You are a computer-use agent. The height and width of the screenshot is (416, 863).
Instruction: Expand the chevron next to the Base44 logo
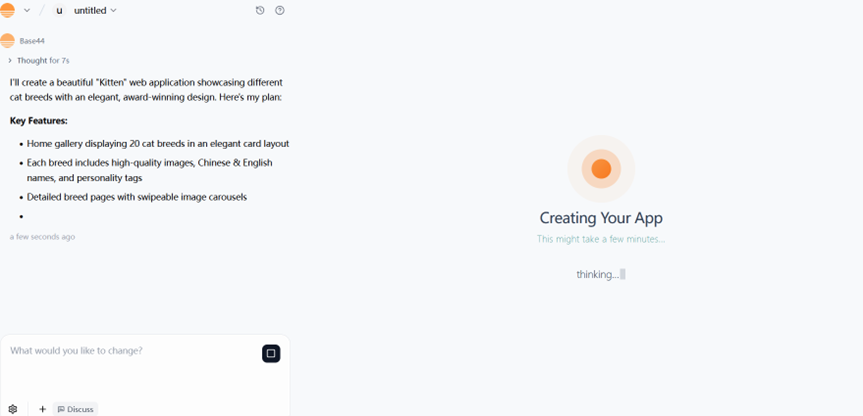click(x=26, y=10)
